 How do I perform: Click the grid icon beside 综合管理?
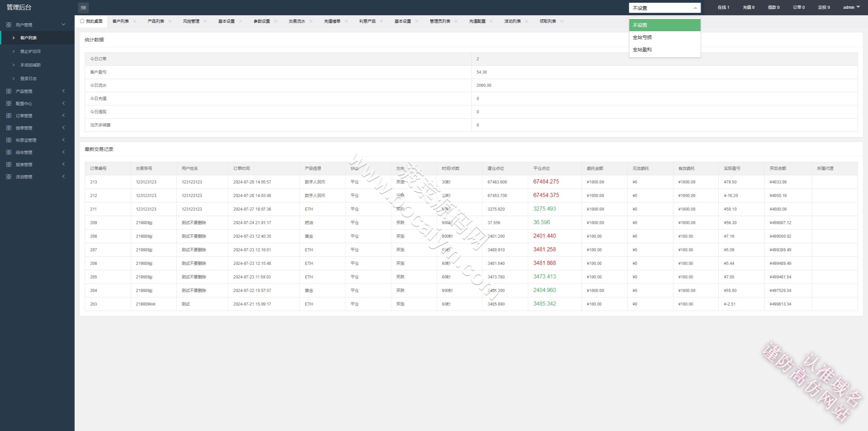9,152
